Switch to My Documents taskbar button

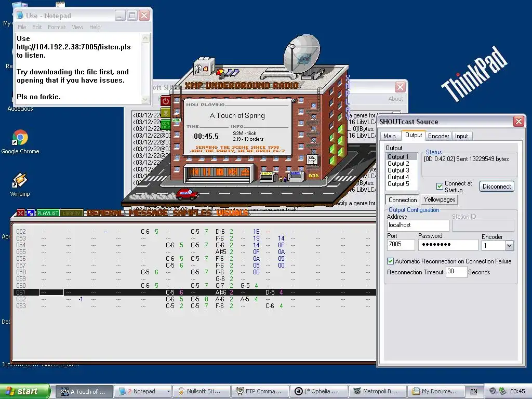436,392
